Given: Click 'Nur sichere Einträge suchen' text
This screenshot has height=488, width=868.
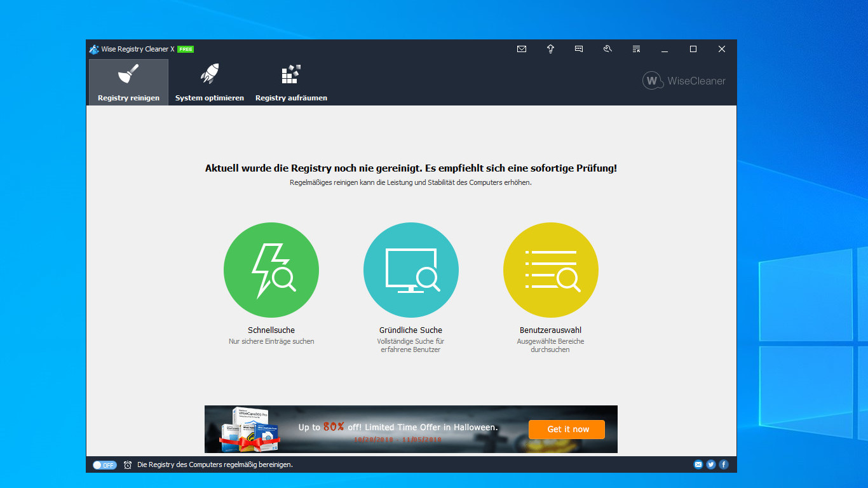Looking at the screenshot, I should coord(271,341).
